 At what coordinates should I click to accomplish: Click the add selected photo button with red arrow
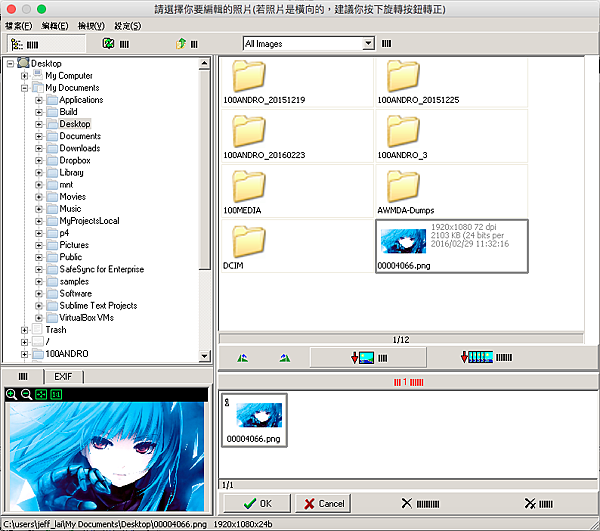tap(368, 358)
